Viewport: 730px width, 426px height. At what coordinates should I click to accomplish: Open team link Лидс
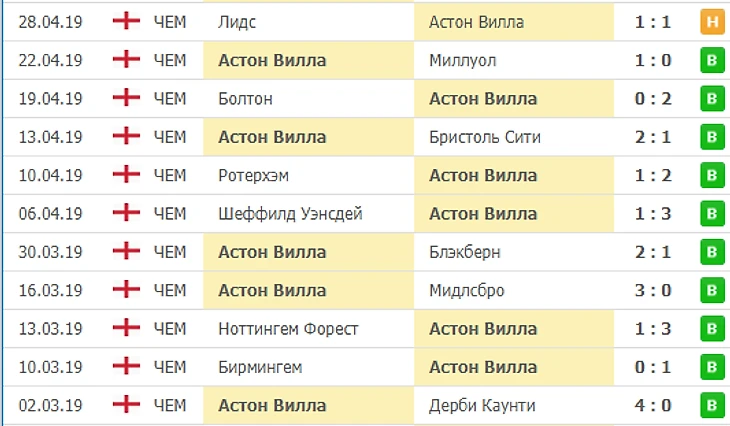[236, 22]
